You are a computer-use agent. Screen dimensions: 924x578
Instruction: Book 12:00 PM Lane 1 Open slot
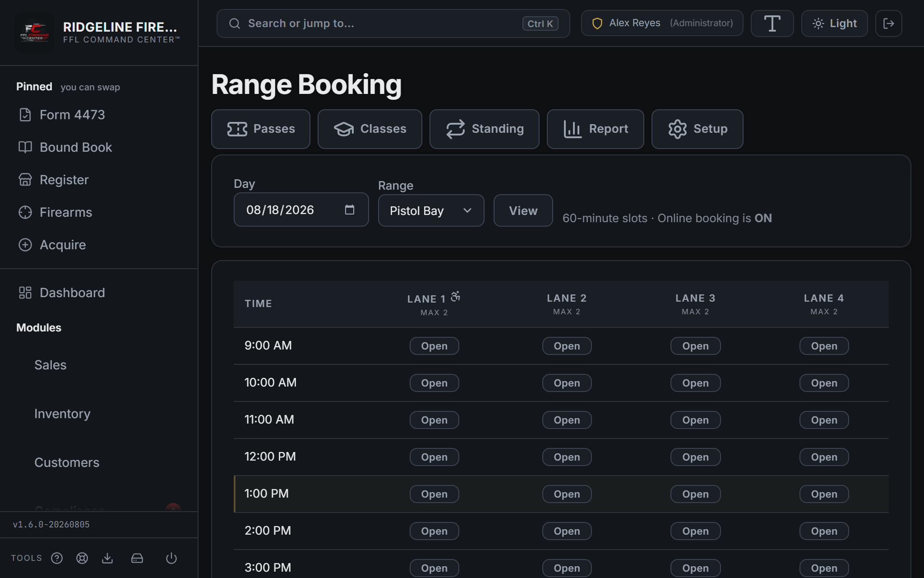434,457
